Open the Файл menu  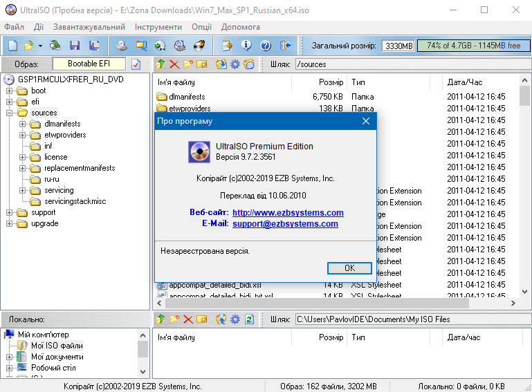click(x=14, y=27)
